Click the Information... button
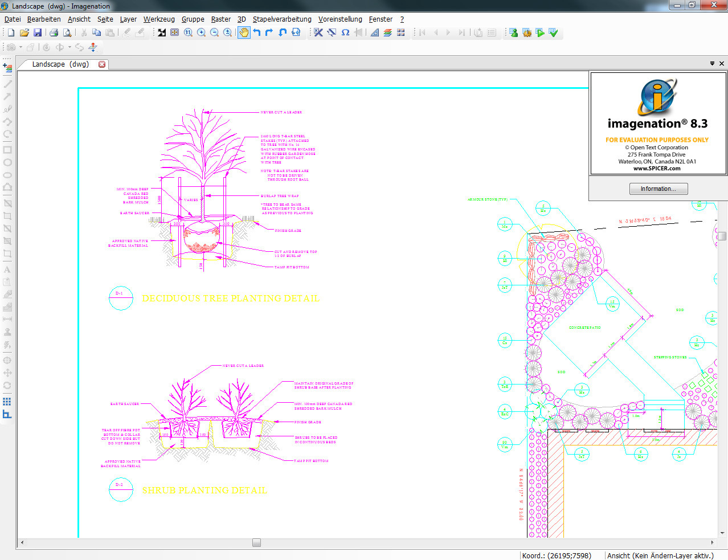 point(658,189)
